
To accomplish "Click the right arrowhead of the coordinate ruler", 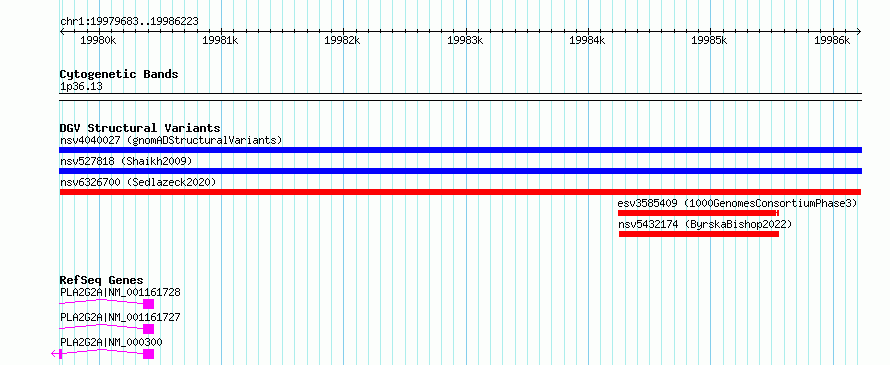I will click(859, 31).
